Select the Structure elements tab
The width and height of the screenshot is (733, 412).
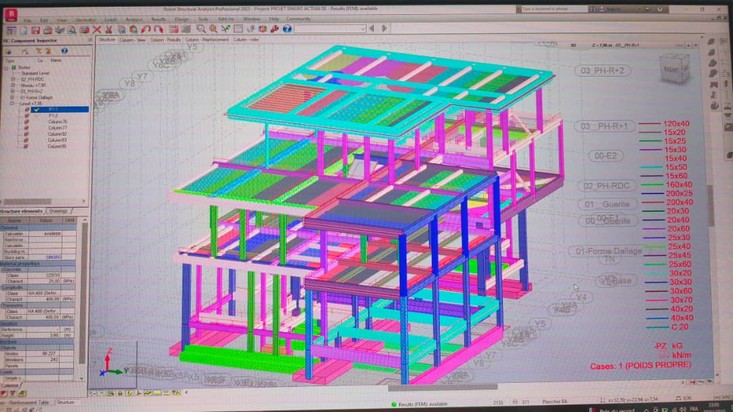(22, 211)
